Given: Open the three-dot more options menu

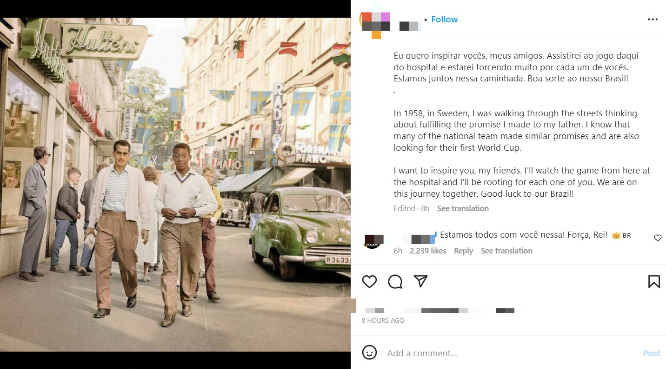Looking at the screenshot, I should (x=653, y=19).
